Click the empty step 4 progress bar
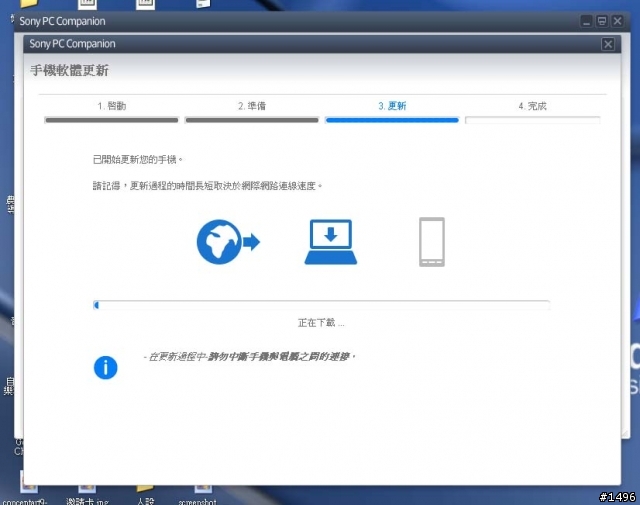640x505 pixels. coord(533,120)
